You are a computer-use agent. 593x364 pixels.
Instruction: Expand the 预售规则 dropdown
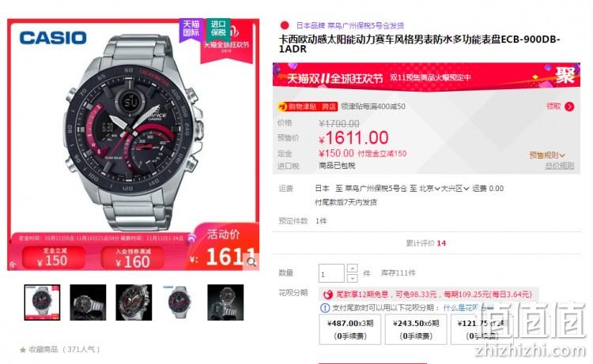(547, 156)
